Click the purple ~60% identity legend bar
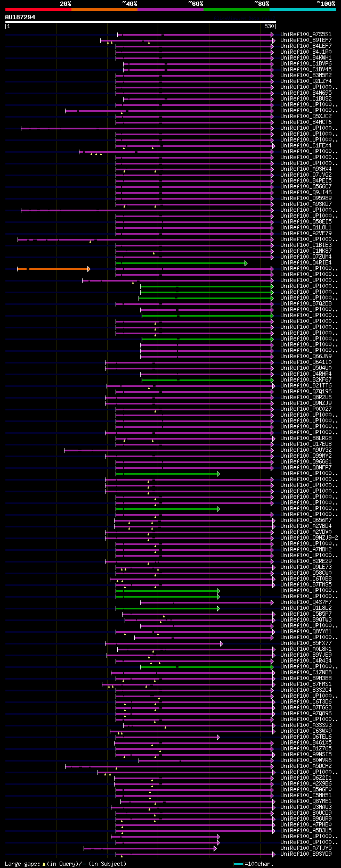Screen dimensions: 341x868 point(170,10)
